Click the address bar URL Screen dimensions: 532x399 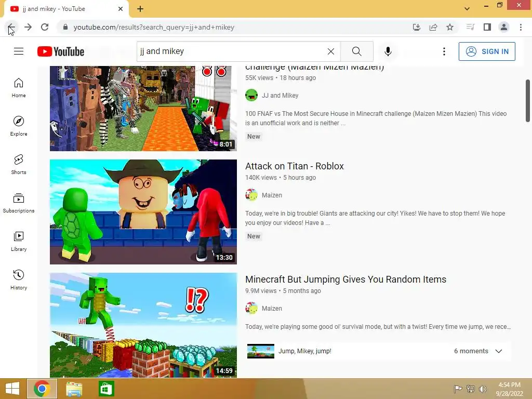pos(154,27)
